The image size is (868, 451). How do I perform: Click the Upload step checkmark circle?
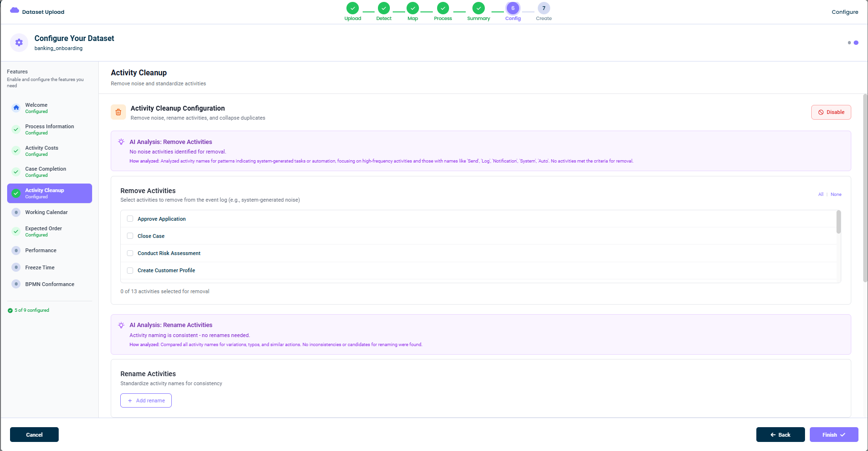pos(353,8)
